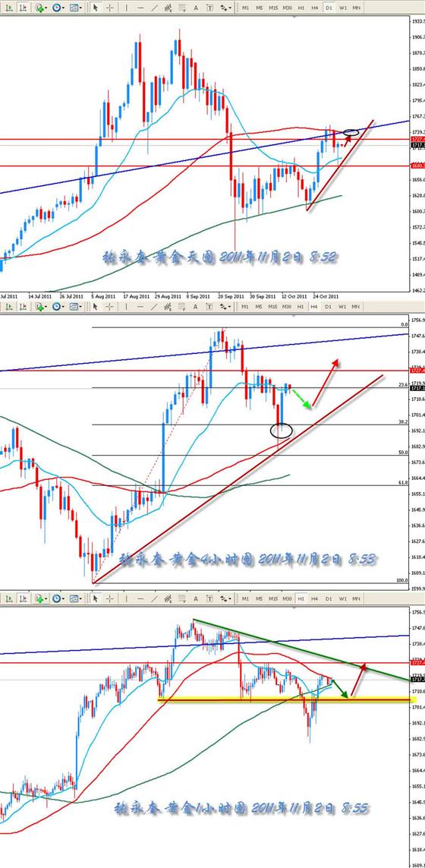Select the crosshair tool on 4-hour chart toolbar
The height and width of the screenshot is (868, 425).
pos(109,306)
